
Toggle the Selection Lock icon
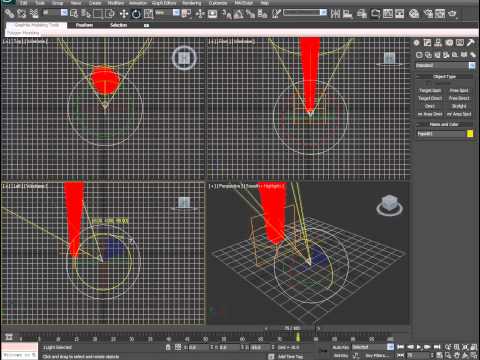tap(168, 347)
